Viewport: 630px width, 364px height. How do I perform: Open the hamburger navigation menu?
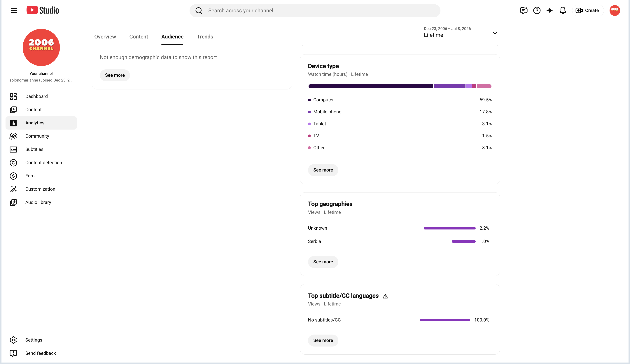pyautogui.click(x=14, y=10)
